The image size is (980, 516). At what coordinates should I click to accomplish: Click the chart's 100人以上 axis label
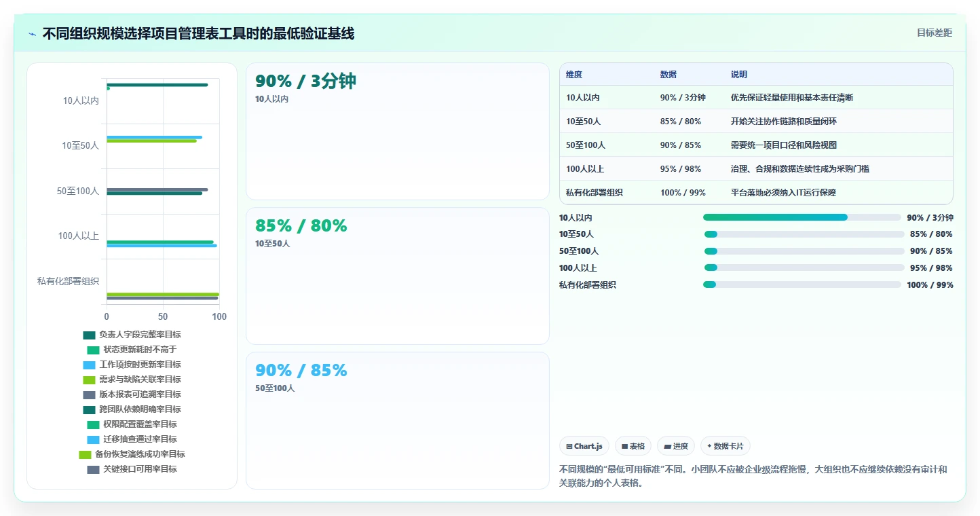[79, 236]
